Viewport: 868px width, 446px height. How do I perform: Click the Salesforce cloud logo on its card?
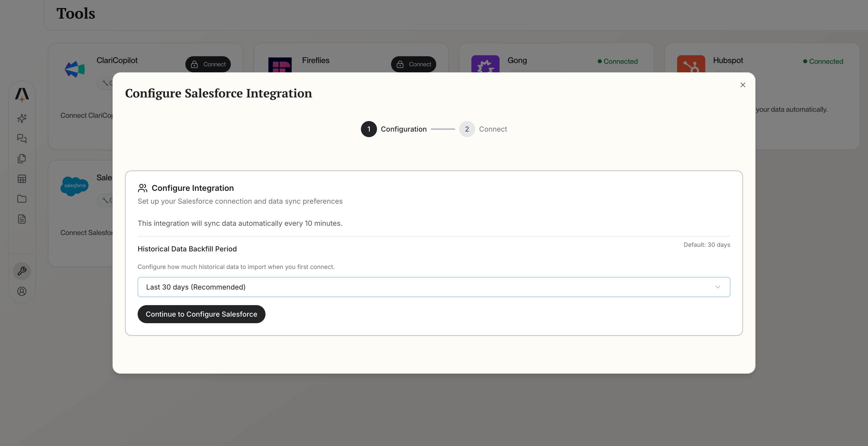[x=74, y=186]
